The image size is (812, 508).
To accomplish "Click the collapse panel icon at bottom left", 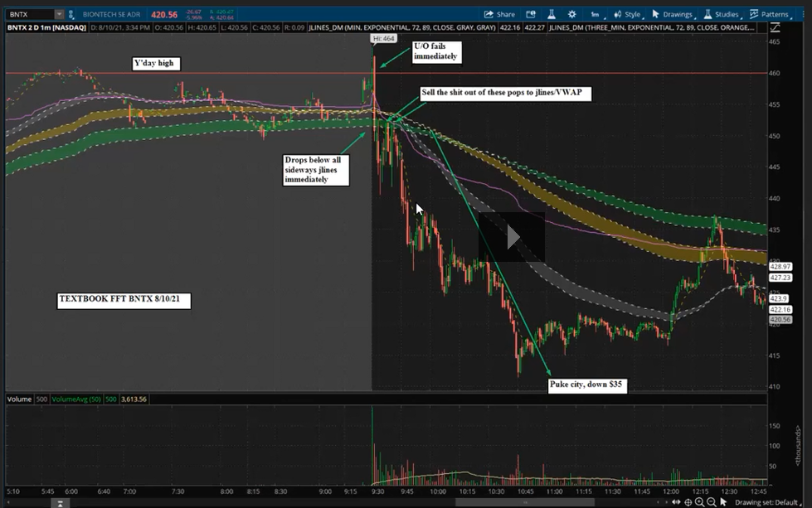I will click(x=60, y=503).
